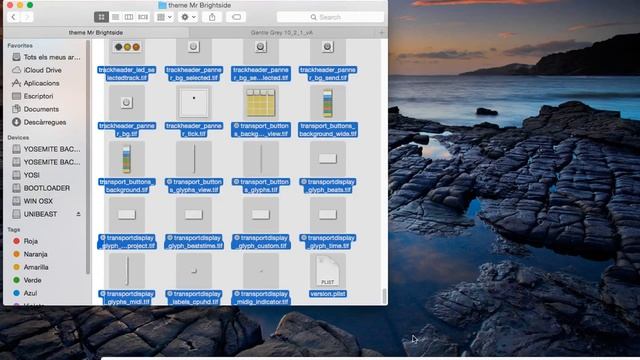Select transport_buttons_backg..._view.tif file
The height and width of the screenshot is (360, 640).
tap(261, 111)
